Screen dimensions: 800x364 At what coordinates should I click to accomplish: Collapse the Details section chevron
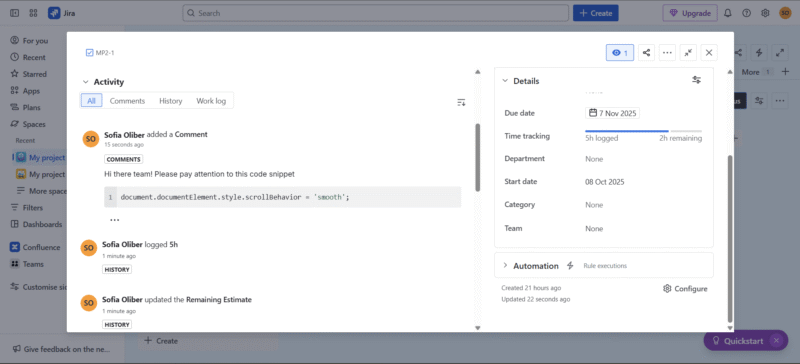pos(505,81)
